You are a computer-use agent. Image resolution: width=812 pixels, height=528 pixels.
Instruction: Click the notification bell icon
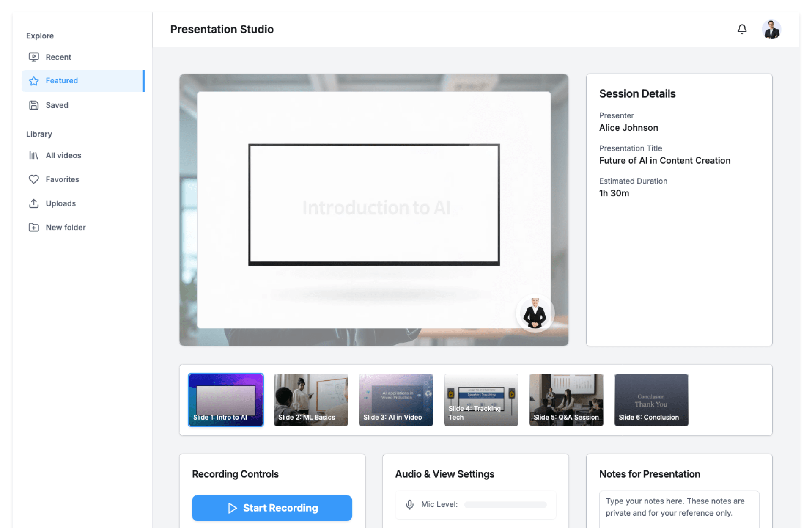click(x=742, y=29)
